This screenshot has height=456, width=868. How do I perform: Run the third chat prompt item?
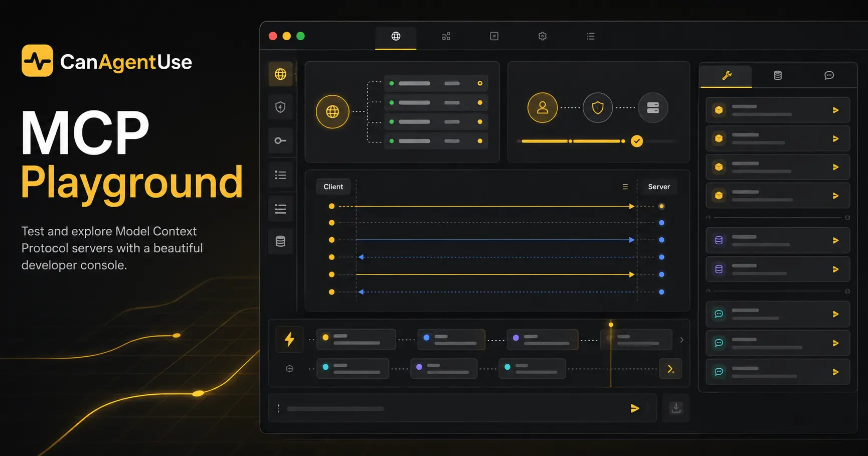click(835, 372)
